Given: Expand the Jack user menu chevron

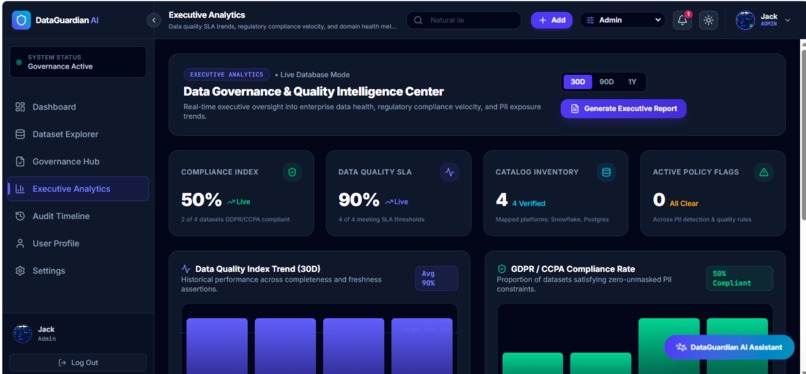Looking at the screenshot, I should pos(787,20).
